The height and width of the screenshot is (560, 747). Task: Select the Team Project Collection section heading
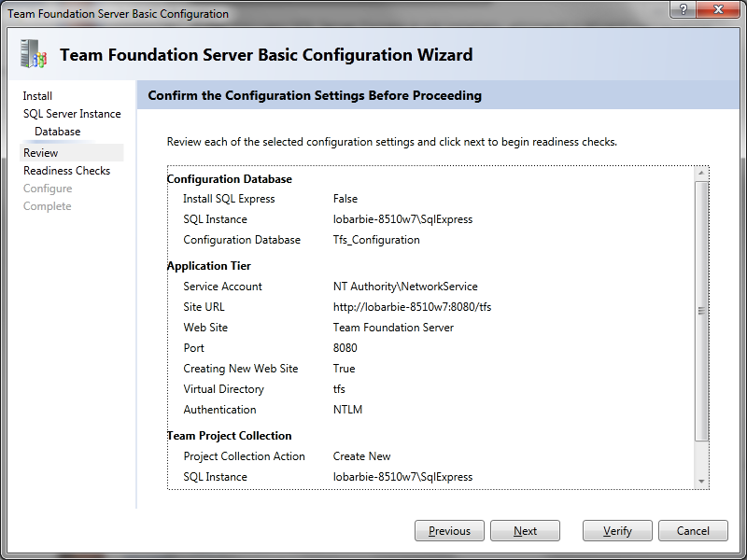click(230, 436)
